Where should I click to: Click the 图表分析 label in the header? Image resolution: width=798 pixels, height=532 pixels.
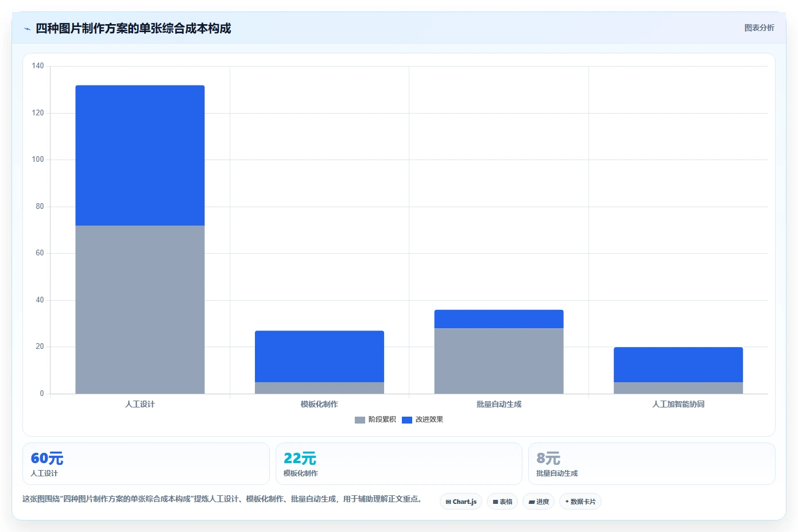click(x=759, y=28)
